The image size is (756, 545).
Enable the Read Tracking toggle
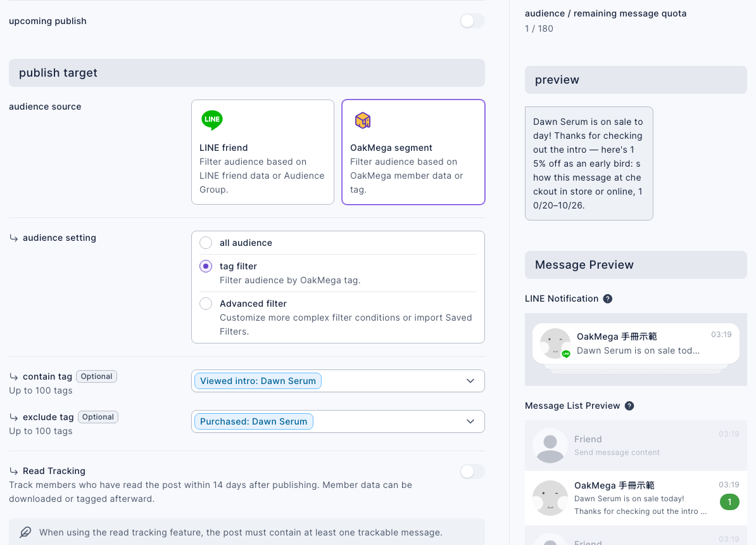tap(472, 471)
